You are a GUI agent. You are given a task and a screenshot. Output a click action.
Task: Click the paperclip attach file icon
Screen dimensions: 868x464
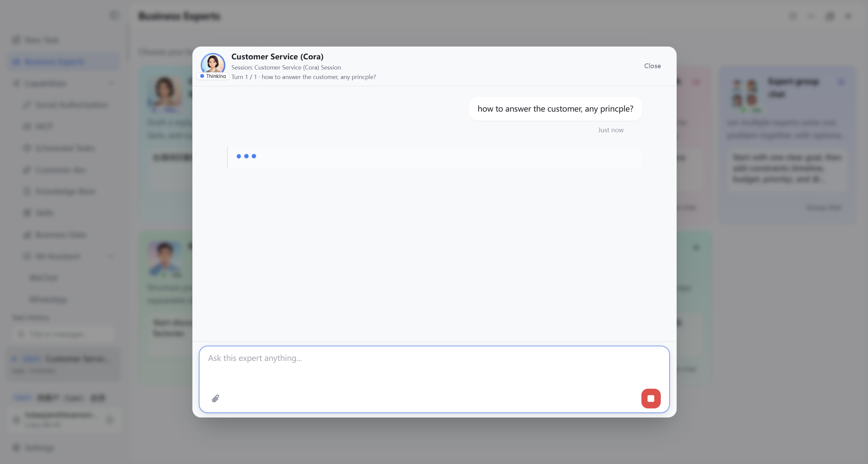[215, 398]
